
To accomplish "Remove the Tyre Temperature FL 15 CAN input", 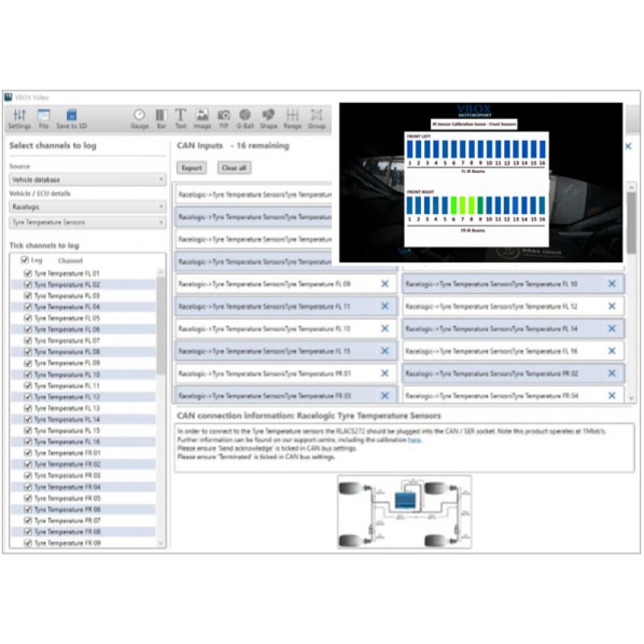I will [385, 351].
